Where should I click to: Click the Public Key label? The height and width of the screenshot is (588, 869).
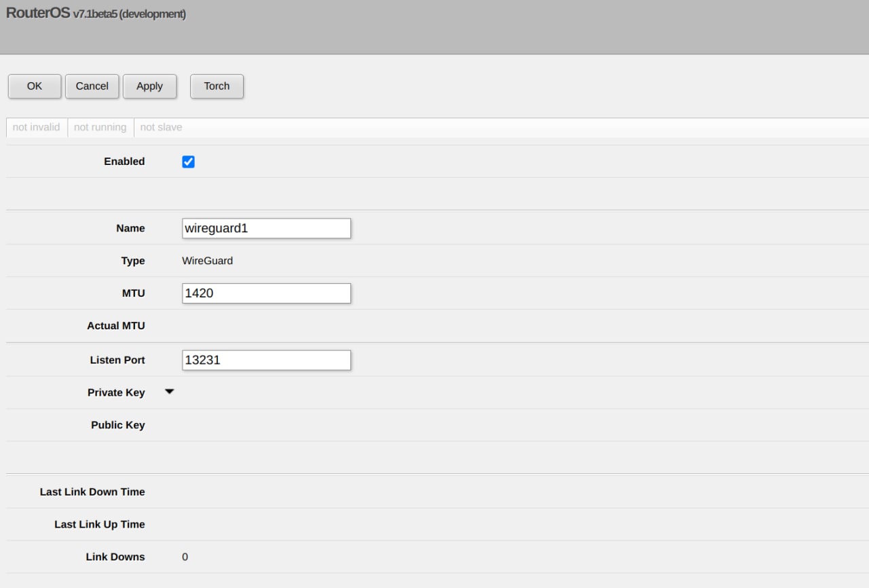tap(118, 425)
